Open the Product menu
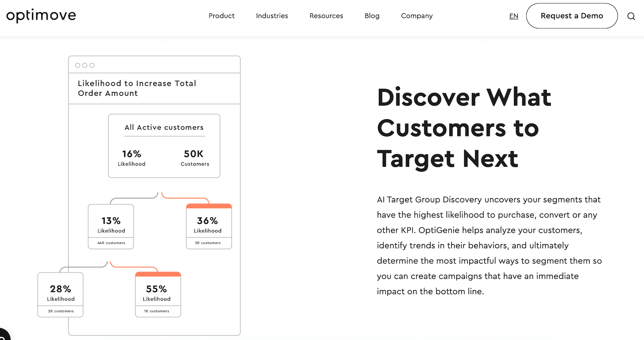Viewport: 644px width, 340px height. tap(222, 16)
